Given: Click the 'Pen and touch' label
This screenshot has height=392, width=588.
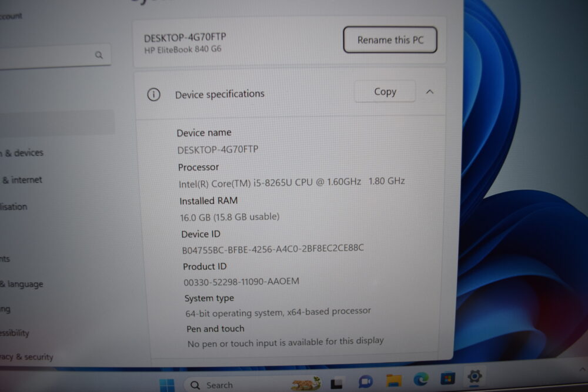Looking at the screenshot, I should click(216, 329).
